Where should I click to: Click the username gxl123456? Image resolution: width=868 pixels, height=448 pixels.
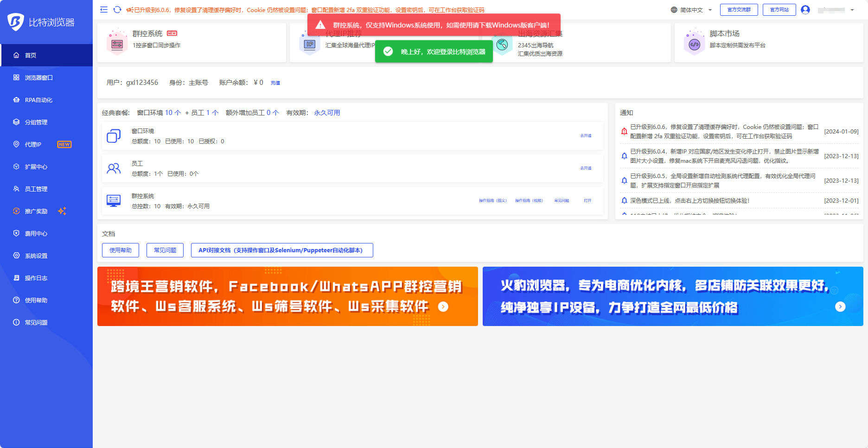[x=142, y=83]
